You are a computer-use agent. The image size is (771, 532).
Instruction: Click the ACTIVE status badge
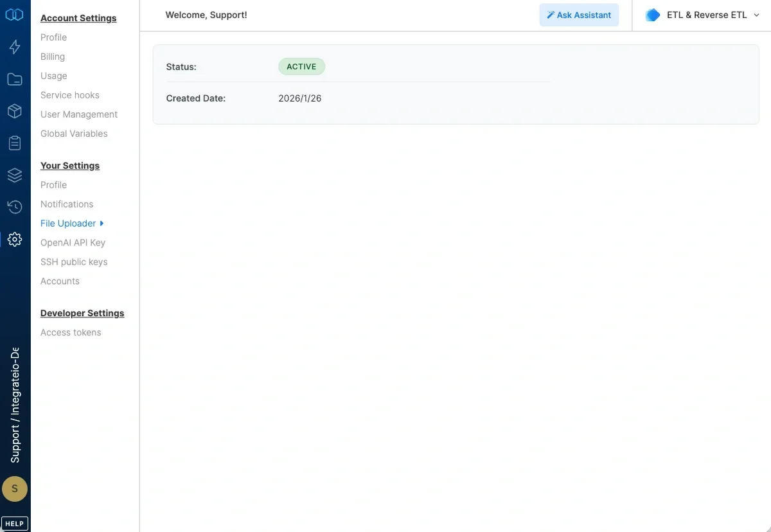pyautogui.click(x=301, y=67)
